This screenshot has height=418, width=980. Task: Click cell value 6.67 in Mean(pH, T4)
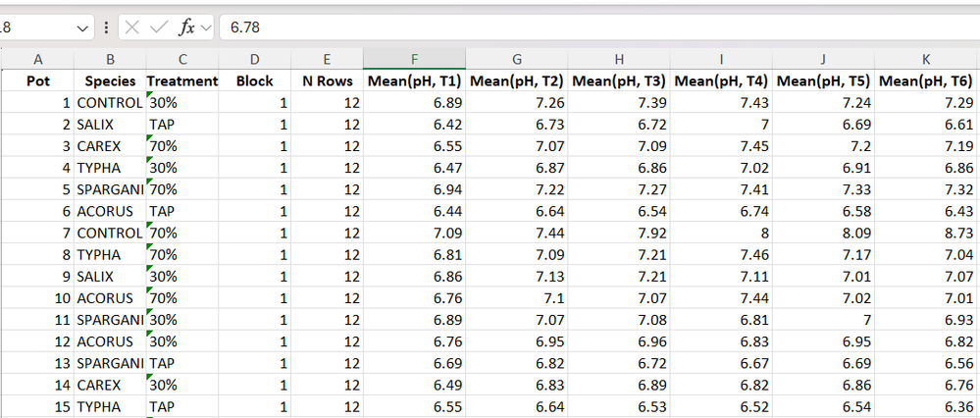click(x=722, y=363)
